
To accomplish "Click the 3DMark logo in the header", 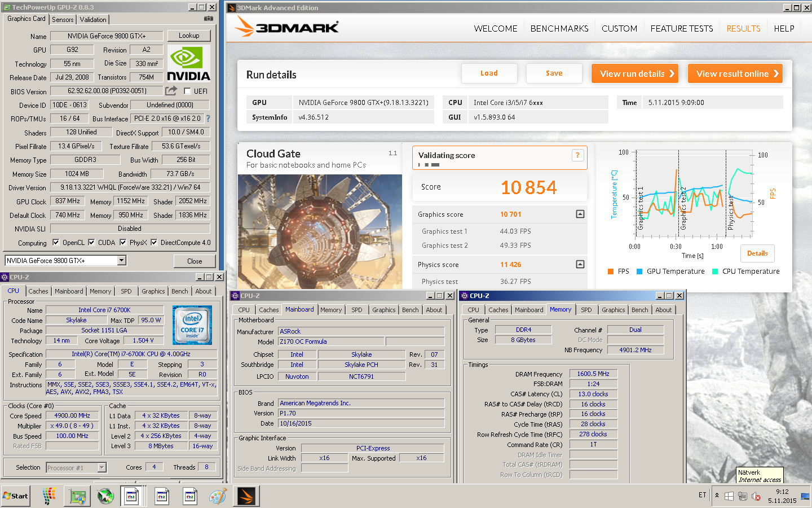I will 287,27.
